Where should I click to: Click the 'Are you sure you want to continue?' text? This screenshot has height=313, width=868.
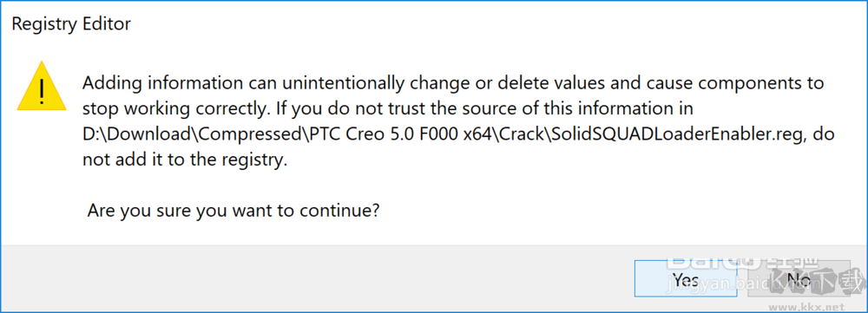233,211
